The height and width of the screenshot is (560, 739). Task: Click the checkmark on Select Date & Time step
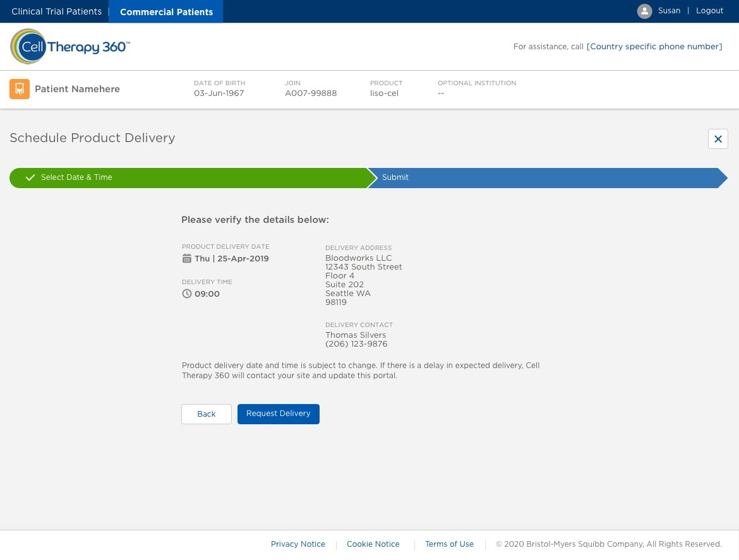pos(30,177)
